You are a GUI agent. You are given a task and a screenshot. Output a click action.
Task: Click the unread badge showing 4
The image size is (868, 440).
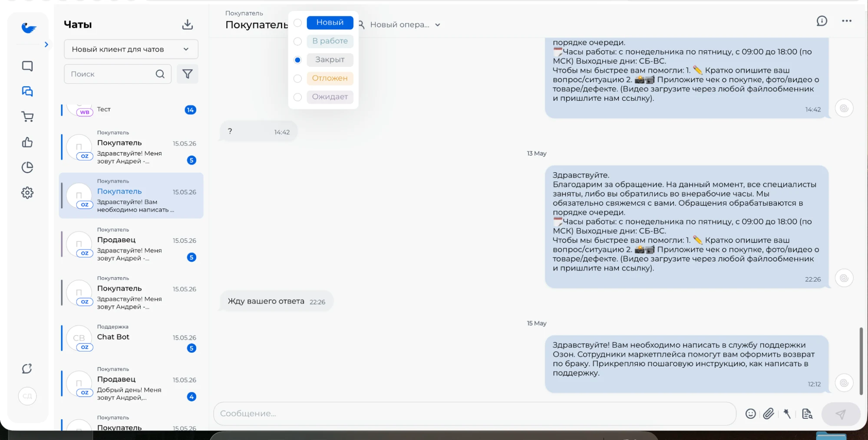click(191, 397)
